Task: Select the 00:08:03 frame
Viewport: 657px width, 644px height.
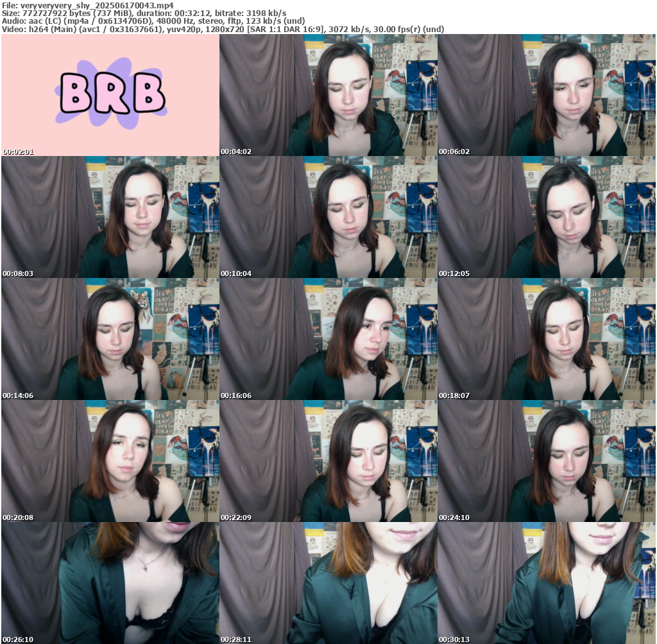Action: [110, 217]
